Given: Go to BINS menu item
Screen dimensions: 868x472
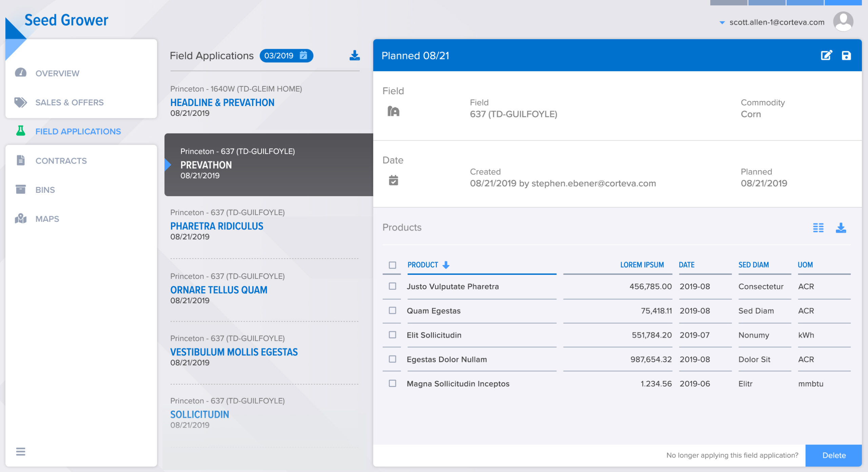Looking at the screenshot, I should point(45,190).
